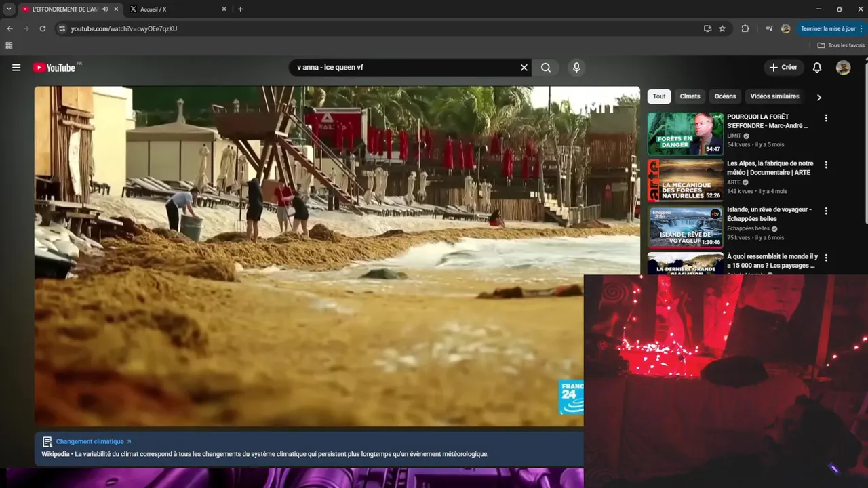The width and height of the screenshot is (868, 488).
Task: Open YouTube notifications bell
Action: (x=817, y=68)
